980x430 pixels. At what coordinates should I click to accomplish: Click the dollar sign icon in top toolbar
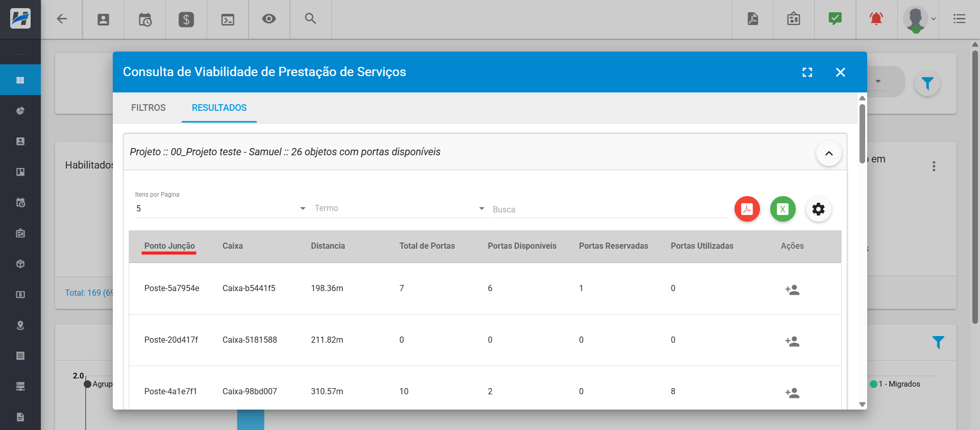coord(186,19)
